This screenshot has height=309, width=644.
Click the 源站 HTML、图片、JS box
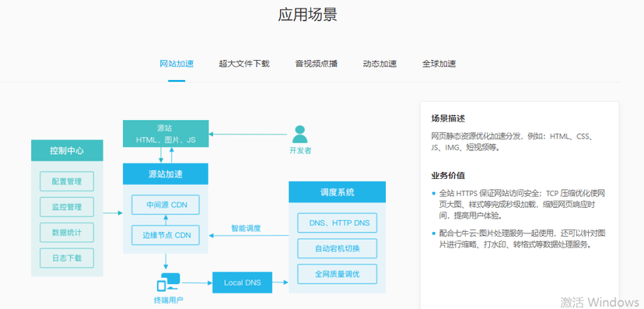pyautogui.click(x=166, y=134)
